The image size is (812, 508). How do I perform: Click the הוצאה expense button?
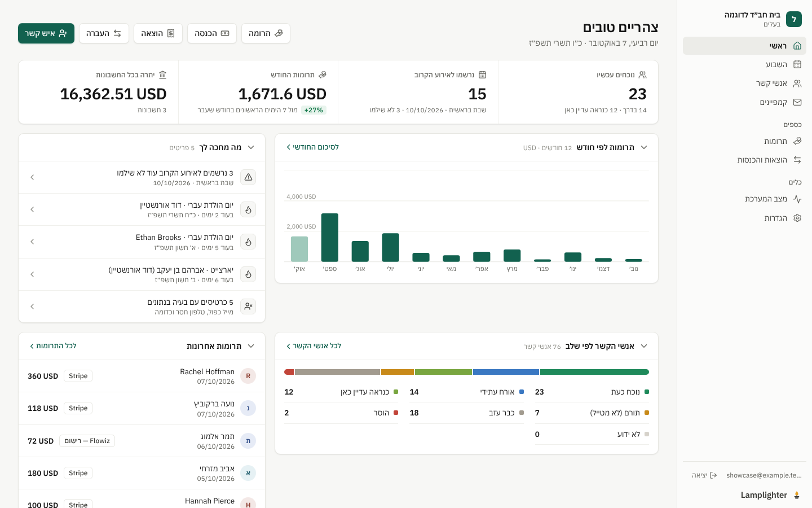pyautogui.click(x=158, y=33)
